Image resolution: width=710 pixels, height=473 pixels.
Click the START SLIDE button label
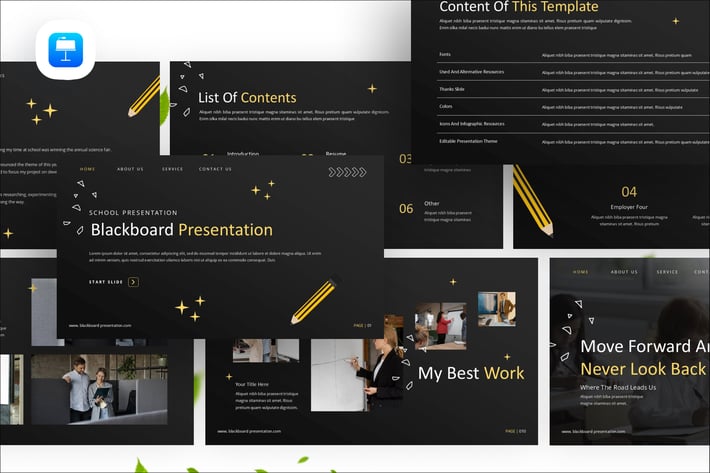[106, 282]
